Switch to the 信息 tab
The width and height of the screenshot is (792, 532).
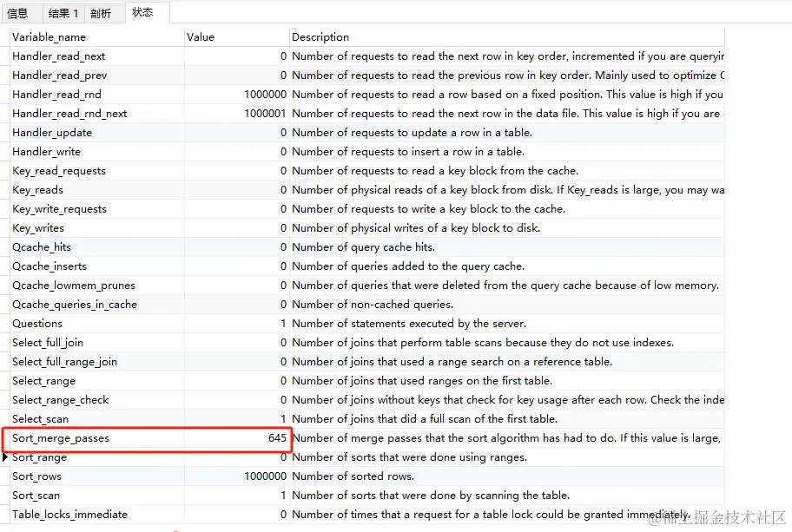click(x=17, y=13)
